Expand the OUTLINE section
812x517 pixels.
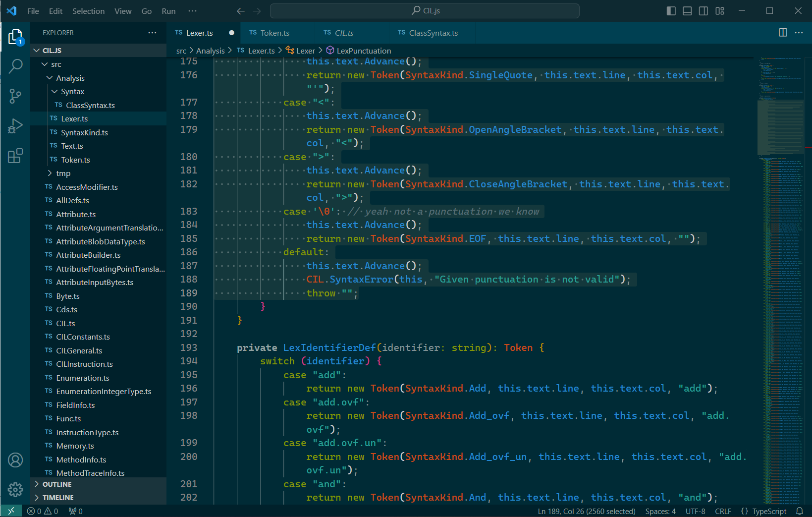click(x=99, y=484)
